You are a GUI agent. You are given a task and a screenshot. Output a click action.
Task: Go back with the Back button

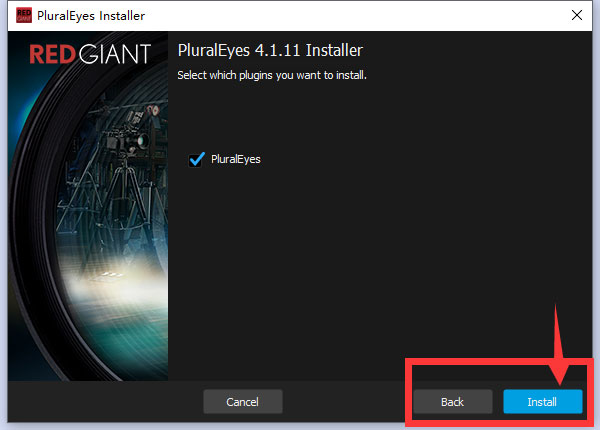click(452, 401)
